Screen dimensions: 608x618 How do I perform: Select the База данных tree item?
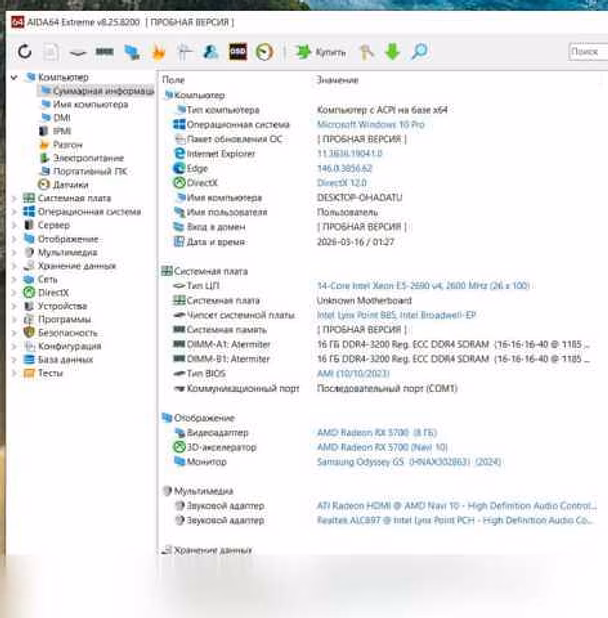(x=58, y=359)
